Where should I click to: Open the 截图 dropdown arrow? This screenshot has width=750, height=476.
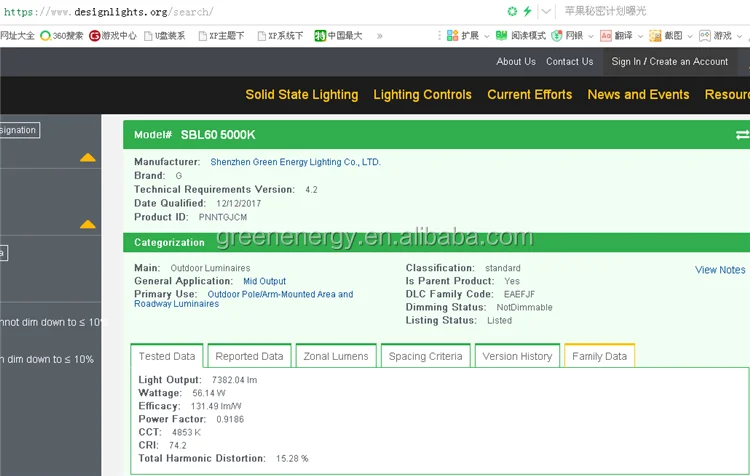690,36
